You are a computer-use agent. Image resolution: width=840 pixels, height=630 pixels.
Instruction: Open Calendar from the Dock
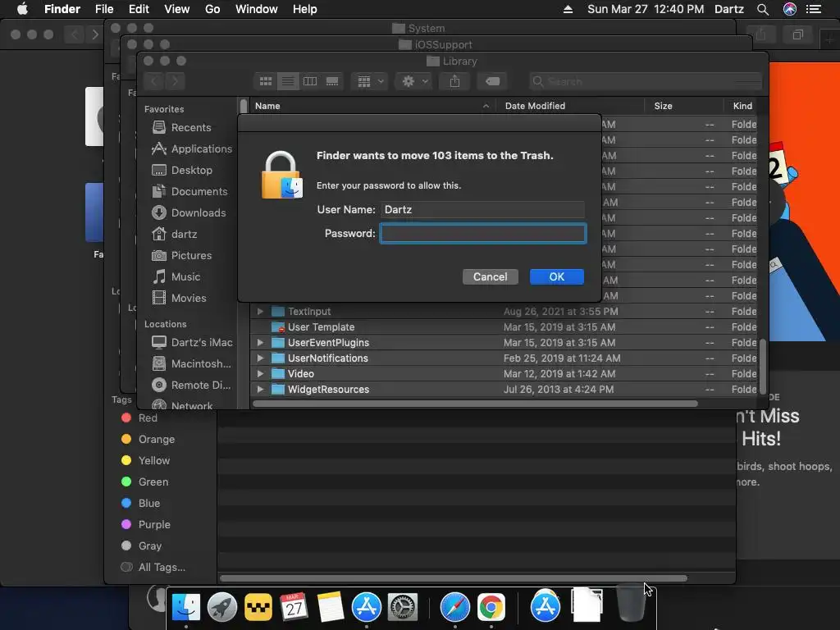coord(294,607)
